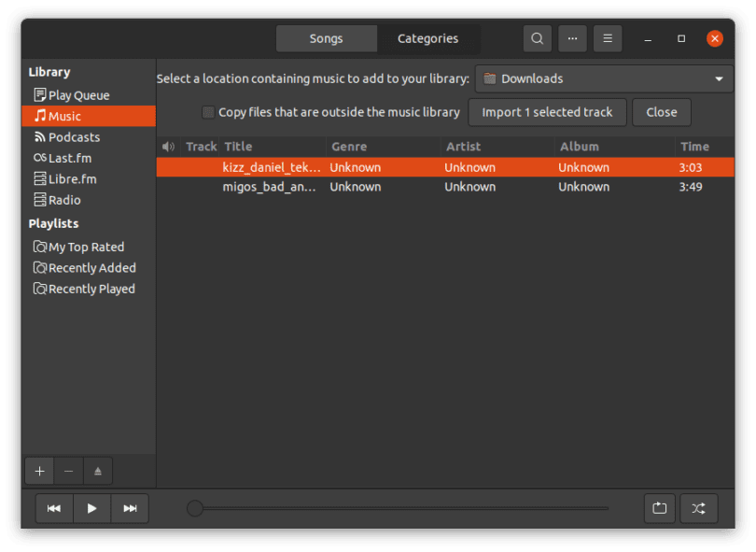Enable shuffle playback mode
This screenshot has width=756, height=552.
coord(698,508)
